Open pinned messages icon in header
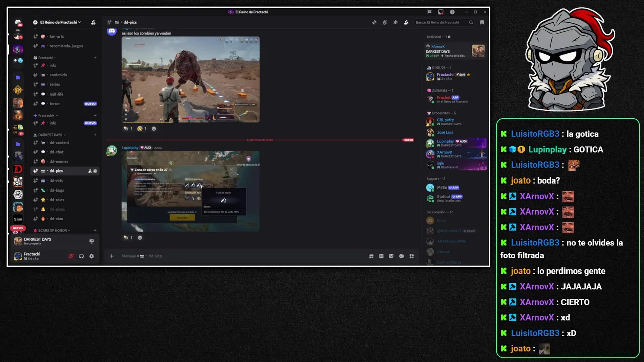The height and width of the screenshot is (362, 644). 395,22
